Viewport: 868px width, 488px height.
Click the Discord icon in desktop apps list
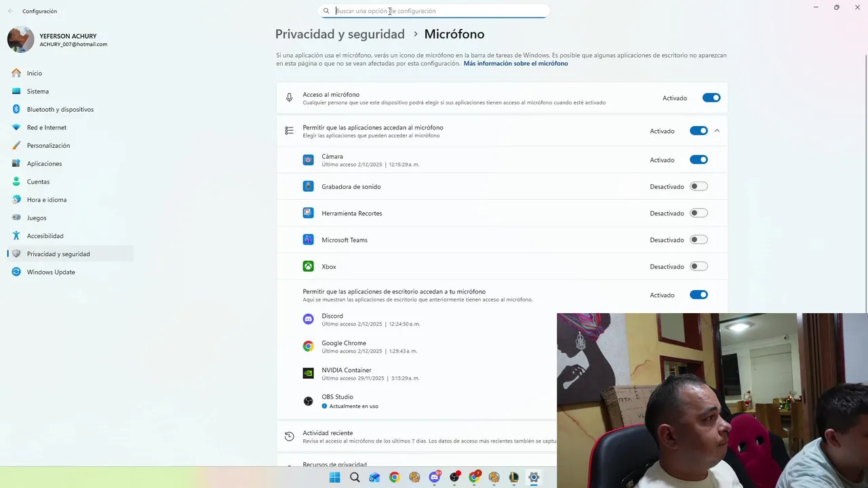click(x=308, y=319)
